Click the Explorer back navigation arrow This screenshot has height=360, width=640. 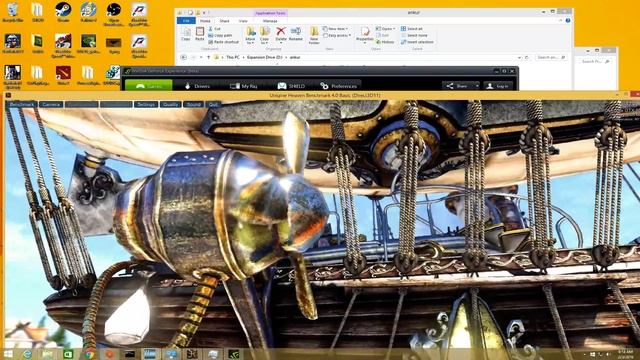(x=183, y=58)
